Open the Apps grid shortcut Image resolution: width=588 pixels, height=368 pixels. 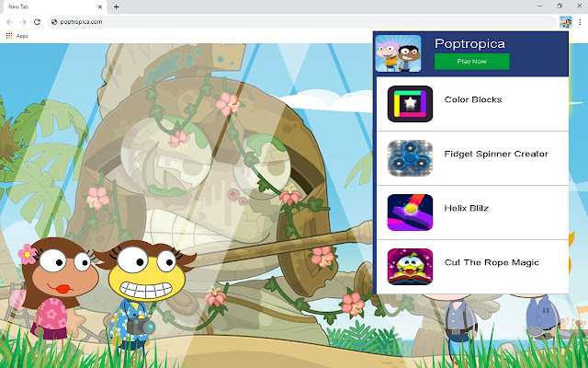[9, 36]
